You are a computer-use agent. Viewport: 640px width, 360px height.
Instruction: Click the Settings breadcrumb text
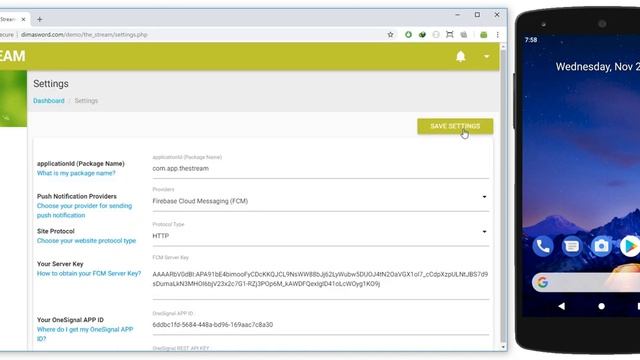click(x=86, y=100)
